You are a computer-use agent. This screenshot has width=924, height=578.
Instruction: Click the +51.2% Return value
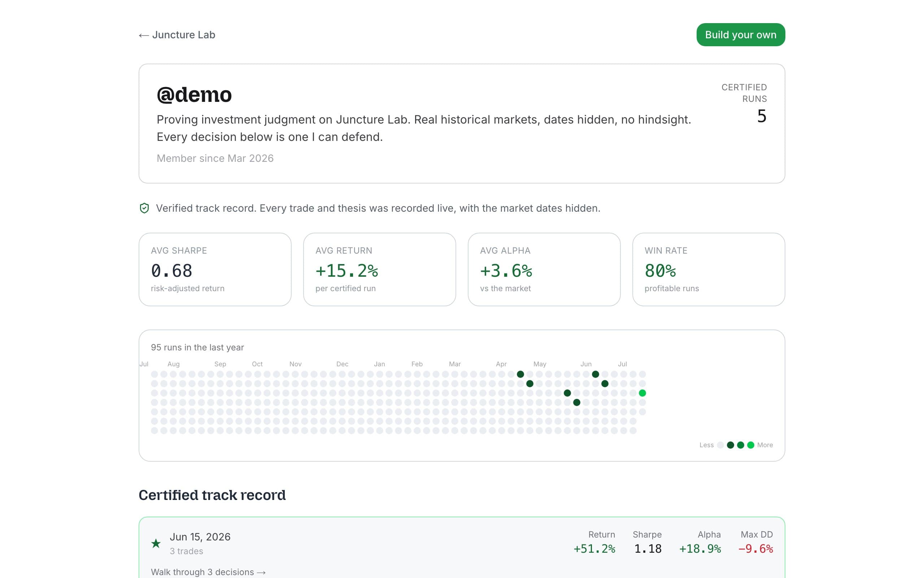click(594, 549)
